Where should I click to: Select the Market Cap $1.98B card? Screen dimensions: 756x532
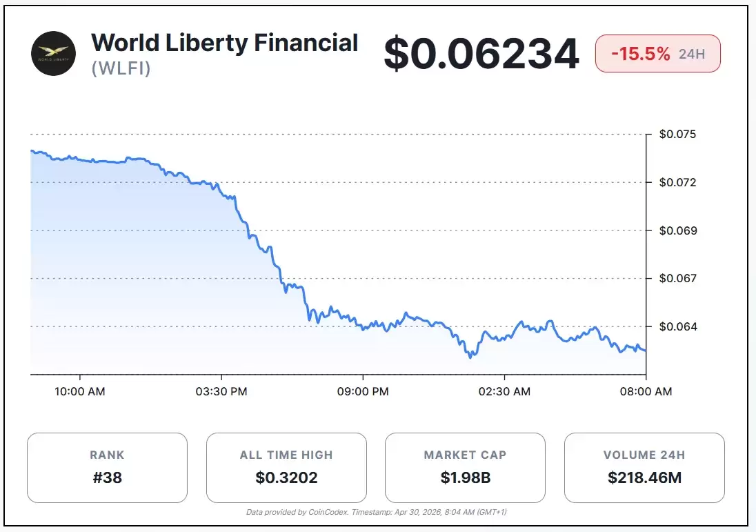[465, 467]
